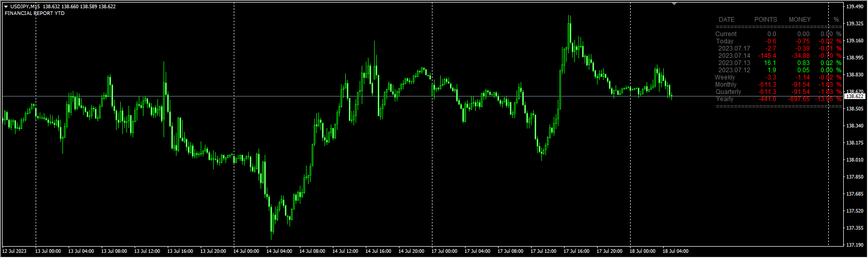Click the 14 Jul 16:00 time axis label
The height and width of the screenshot is (258, 868).
(x=378, y=251)
